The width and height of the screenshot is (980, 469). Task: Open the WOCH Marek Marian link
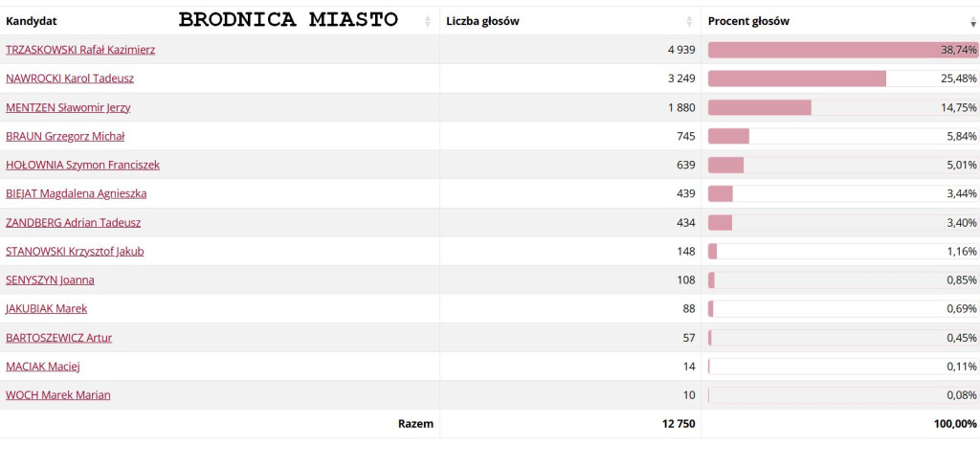pos(58,395)
